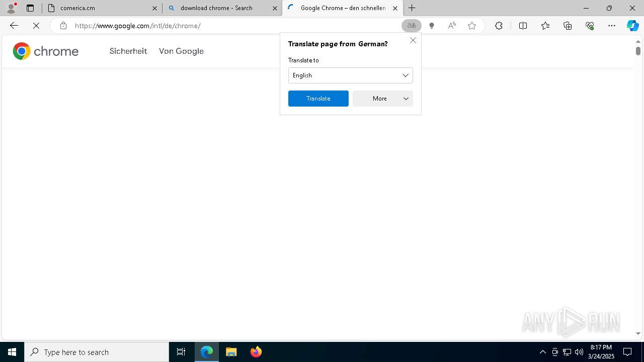Open the Collections icon
Viewport: 644px width, 362px height.
568,26
